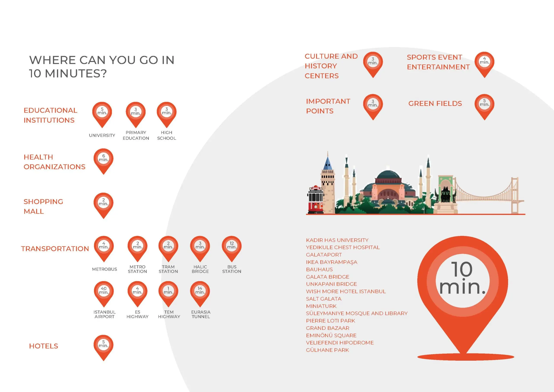The image size is (554, 392).
Task: Click the High School location pin
Action: [x=166, y=115]
